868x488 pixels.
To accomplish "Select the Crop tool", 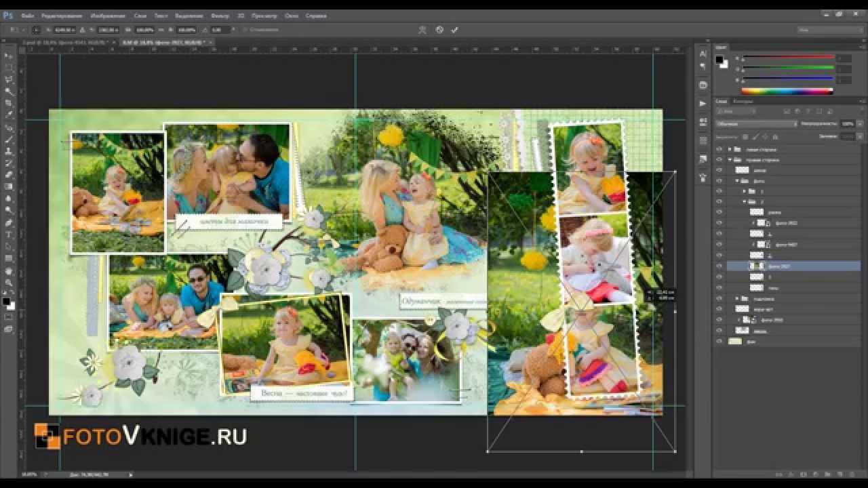I will click(x=9, y=103).
